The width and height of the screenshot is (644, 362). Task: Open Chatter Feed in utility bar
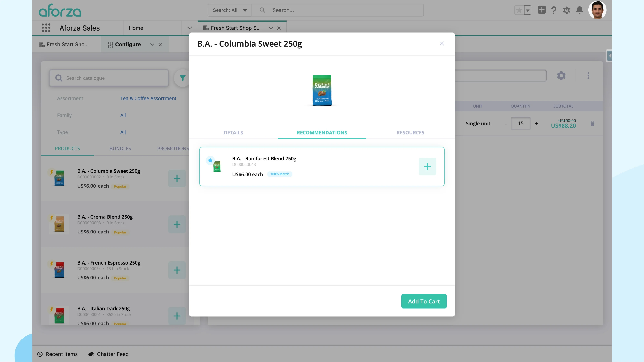pyautogui.click(x=109, y=354)
